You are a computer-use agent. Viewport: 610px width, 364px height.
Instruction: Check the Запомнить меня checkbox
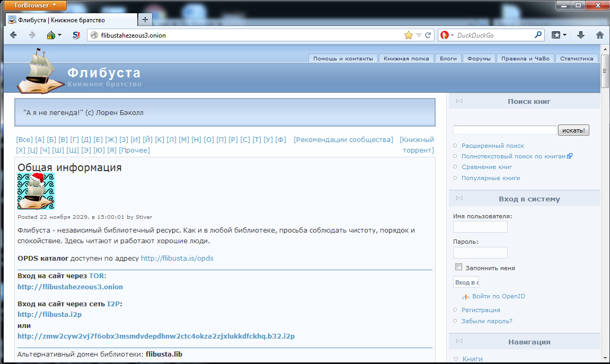[458, 267]
